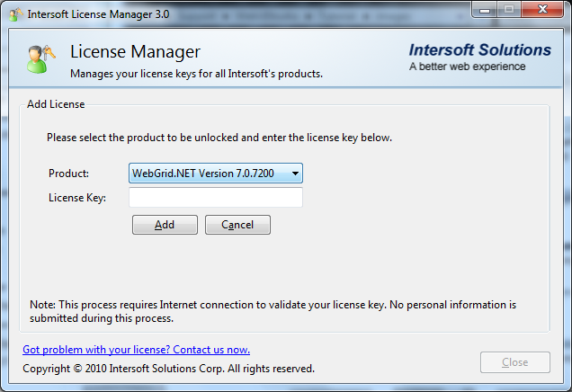Screen dimensions: 572x392
Task: Click the copyright notice text
Action: (168, 369)
